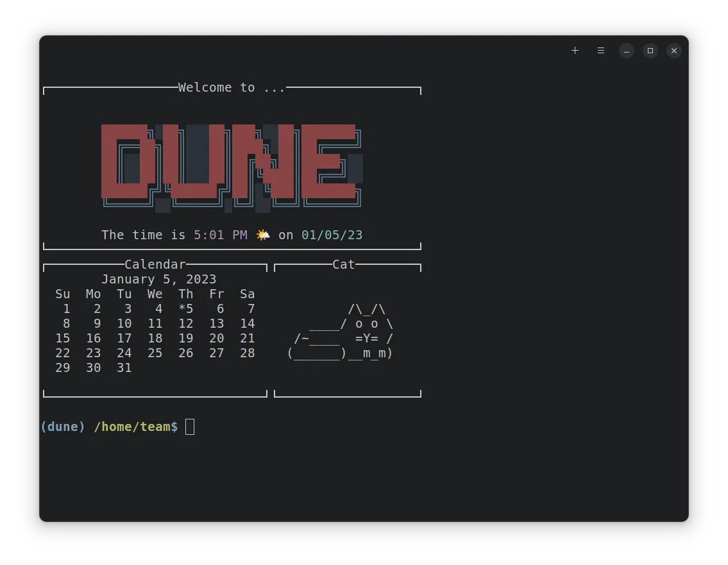Image resolution: width=728 pixels, height=565 pixels.
Task: Click the terminal cursor after the dune prompt
Action: 189,426
